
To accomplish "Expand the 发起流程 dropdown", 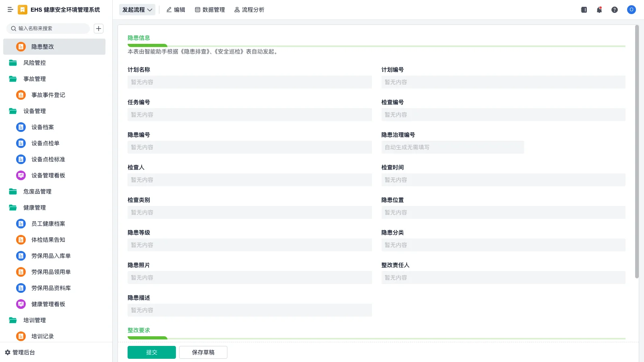I will coord(137,10).
